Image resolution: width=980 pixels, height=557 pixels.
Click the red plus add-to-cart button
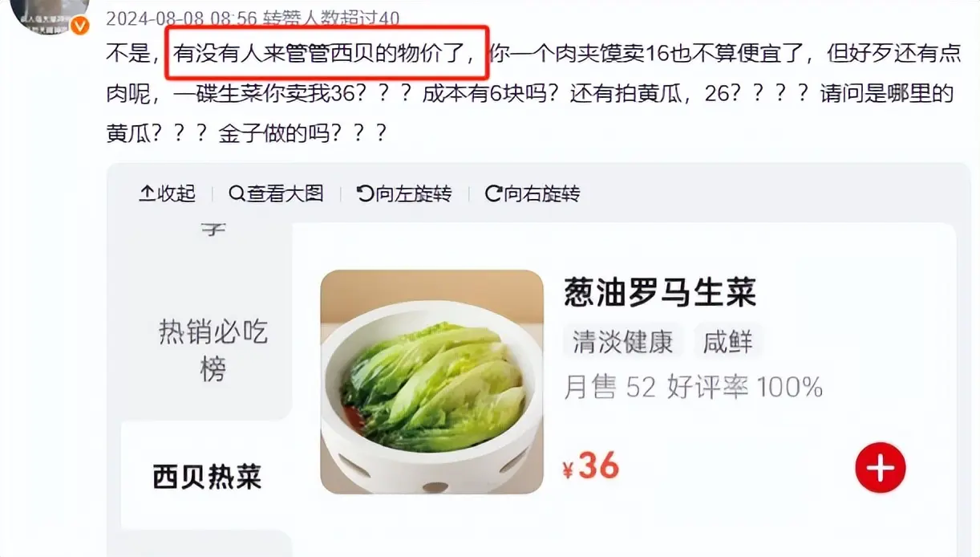880,467
